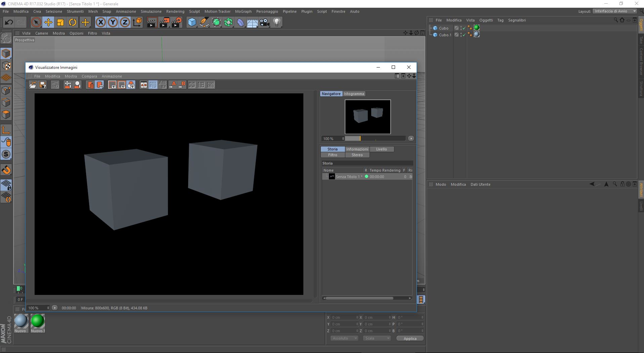Open the Informazioni tab button

pos(357,149)
